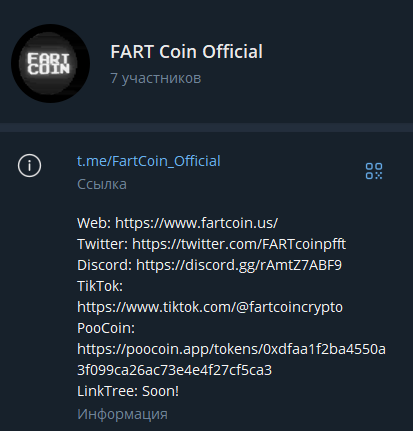The height and width of the screenshot is (431, 413).
Task: Click the Twitter: label in description
Action: pos(103,244)
